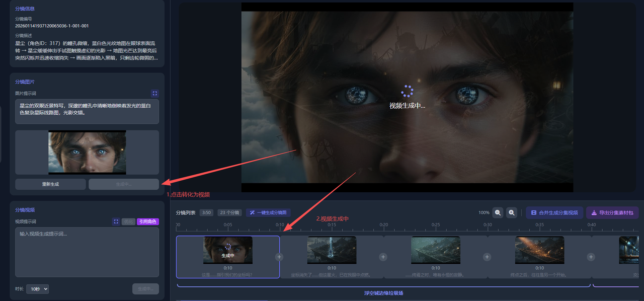Click the 0:30 mark on the timeline ruler

[x=488, y=224]
